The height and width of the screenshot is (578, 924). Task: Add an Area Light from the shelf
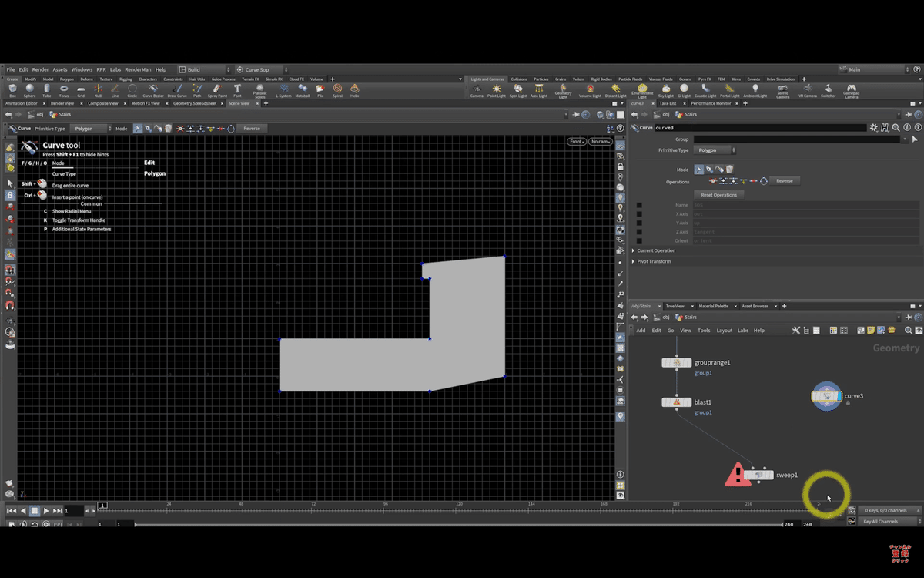(x=538, y=91)
